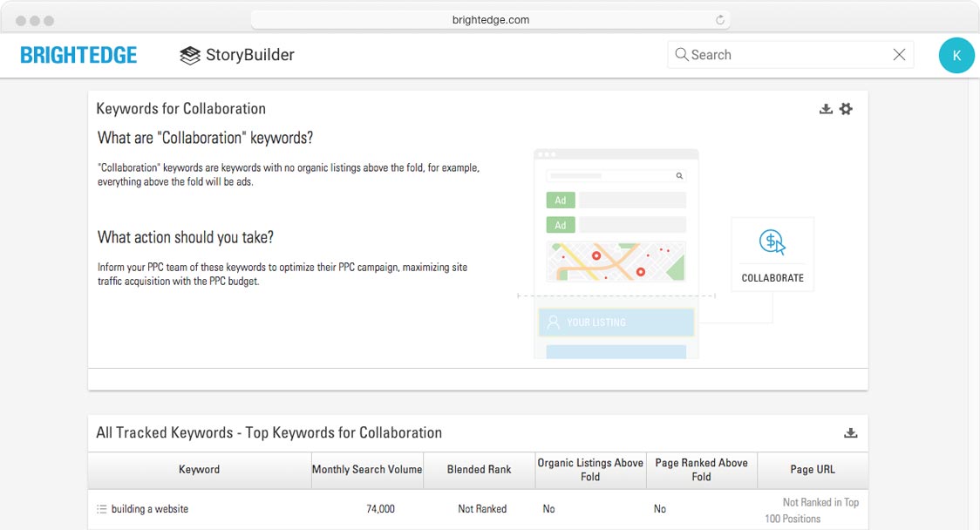Viewport: 980px width, 530px height.
Task: Select the building a website keyword
Action: 149,509
